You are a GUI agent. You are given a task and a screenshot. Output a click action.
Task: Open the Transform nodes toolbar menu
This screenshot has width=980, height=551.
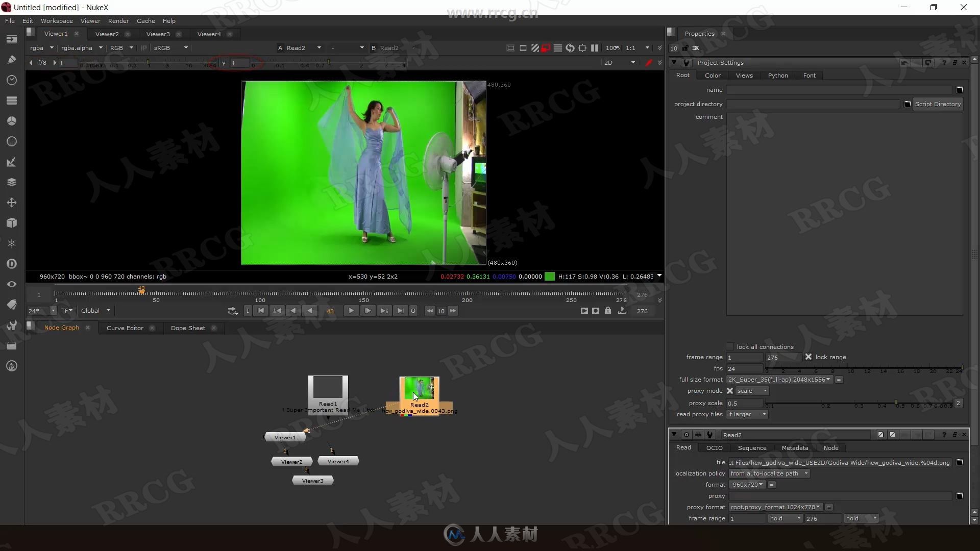(x=12, y=203)
